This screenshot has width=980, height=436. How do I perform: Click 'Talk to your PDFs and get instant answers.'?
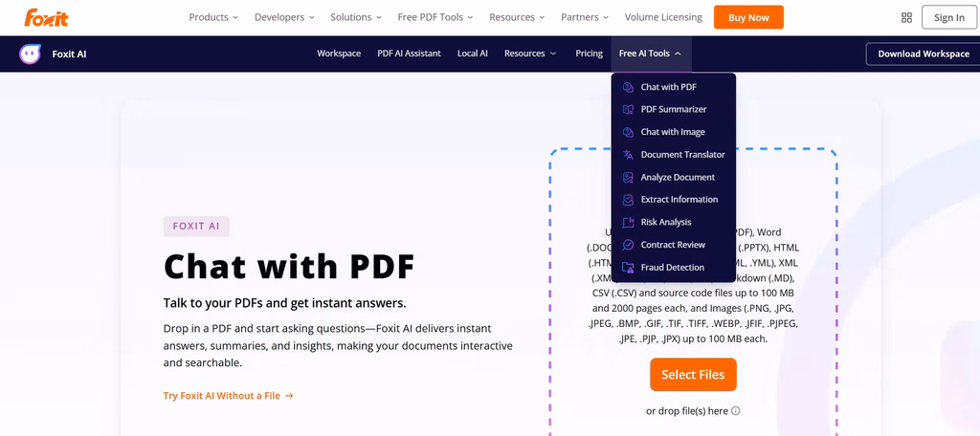(x=284, y=304)
